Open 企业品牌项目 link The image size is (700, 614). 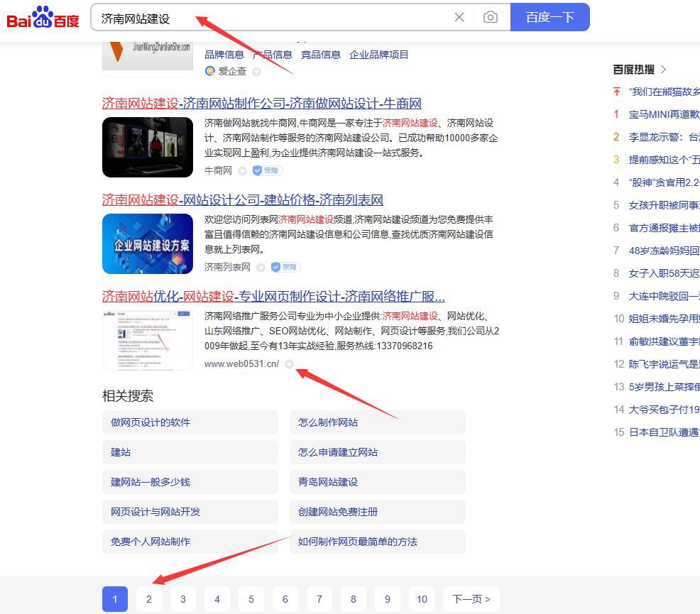[378, 55]
